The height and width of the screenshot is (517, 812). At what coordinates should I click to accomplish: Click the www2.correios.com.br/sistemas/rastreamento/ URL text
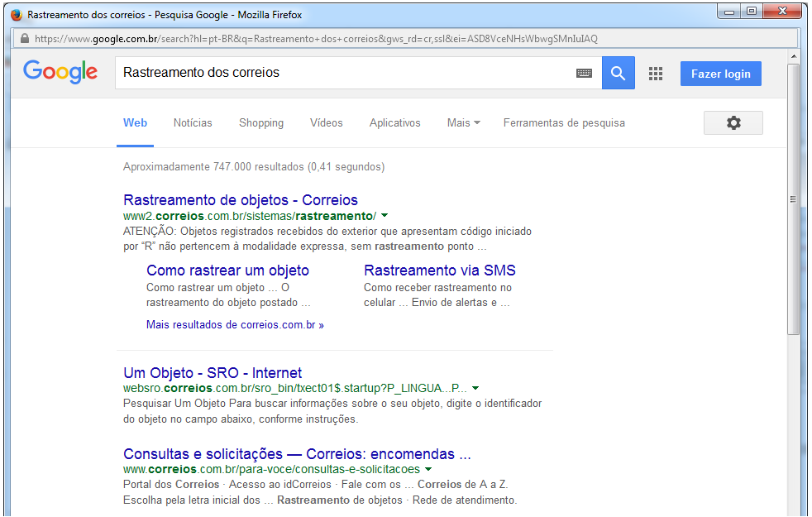click(250, 216)
